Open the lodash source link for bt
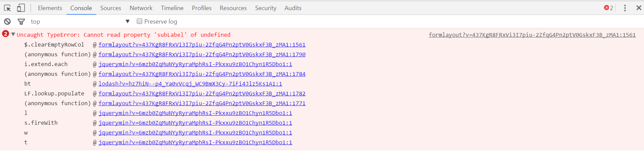This screenshot has height=151, width=644. coord(190,84)
